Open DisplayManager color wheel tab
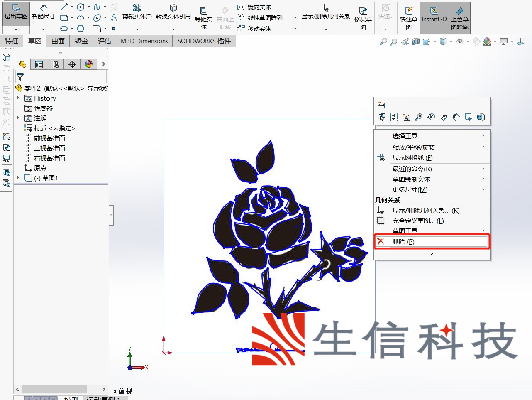 pyautogui.click(x=89, y=64)
